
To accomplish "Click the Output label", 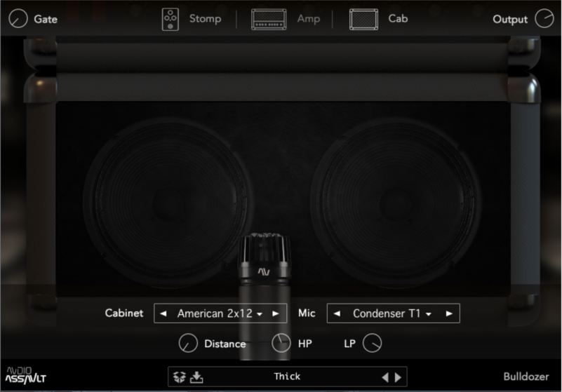I will point(510,20).
